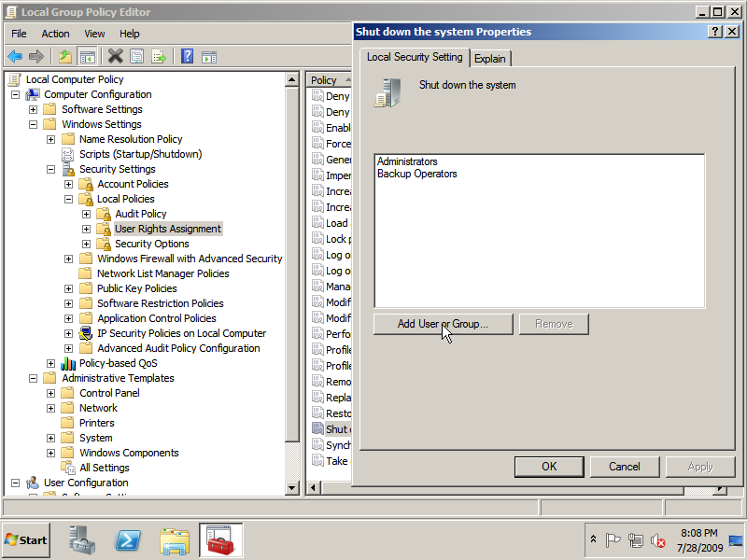
Task: Select Administrators in the list
Action: 407,161
